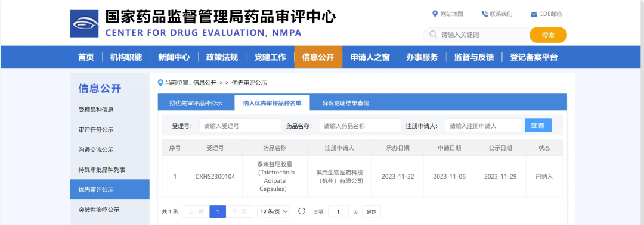Click the 上一页 pagination button

(196, 212)
